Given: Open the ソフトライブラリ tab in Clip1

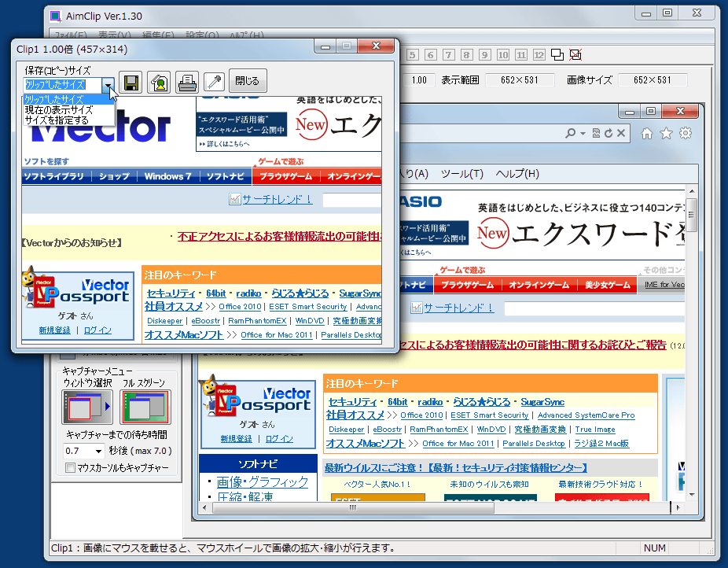Looking at the screenshot, I should point(54,176).
